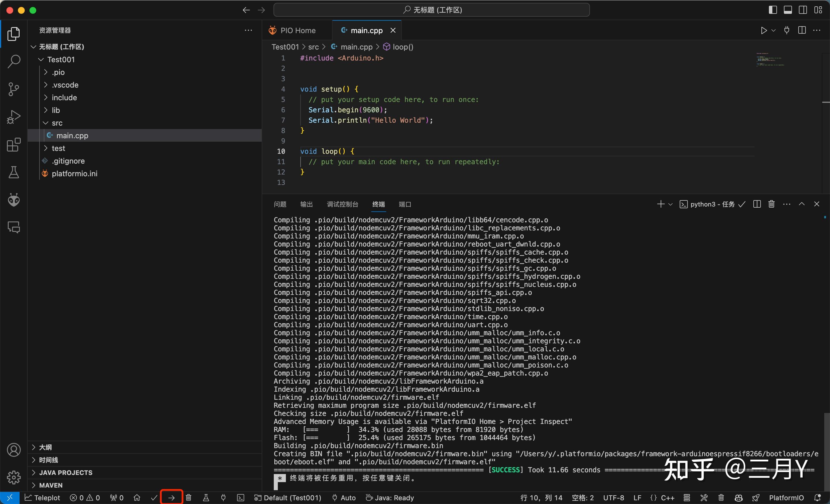Switch to the 调试控制台 panel tab
This screenshot has width=830, height=504.
pyautogui.click(x=343, y=204)
